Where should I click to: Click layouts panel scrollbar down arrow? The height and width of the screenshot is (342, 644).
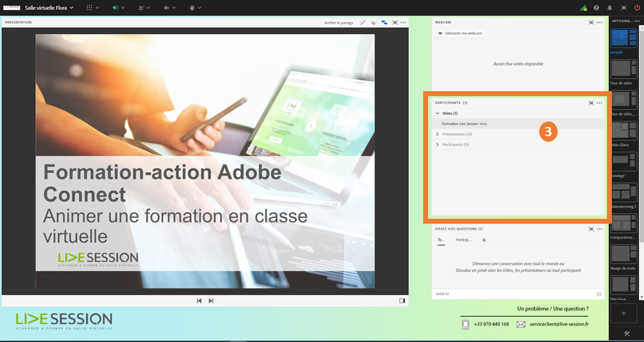click(x=642, y=297)
